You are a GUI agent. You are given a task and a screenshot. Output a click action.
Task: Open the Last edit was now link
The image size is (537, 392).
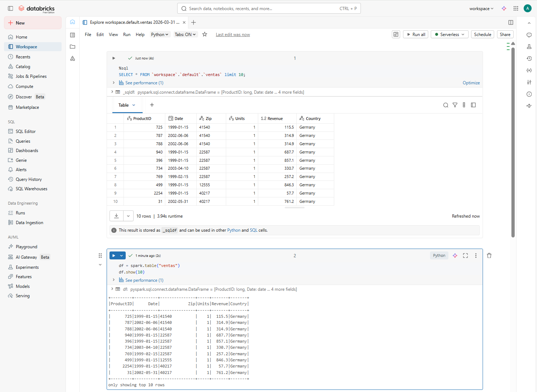coord(233,35)
